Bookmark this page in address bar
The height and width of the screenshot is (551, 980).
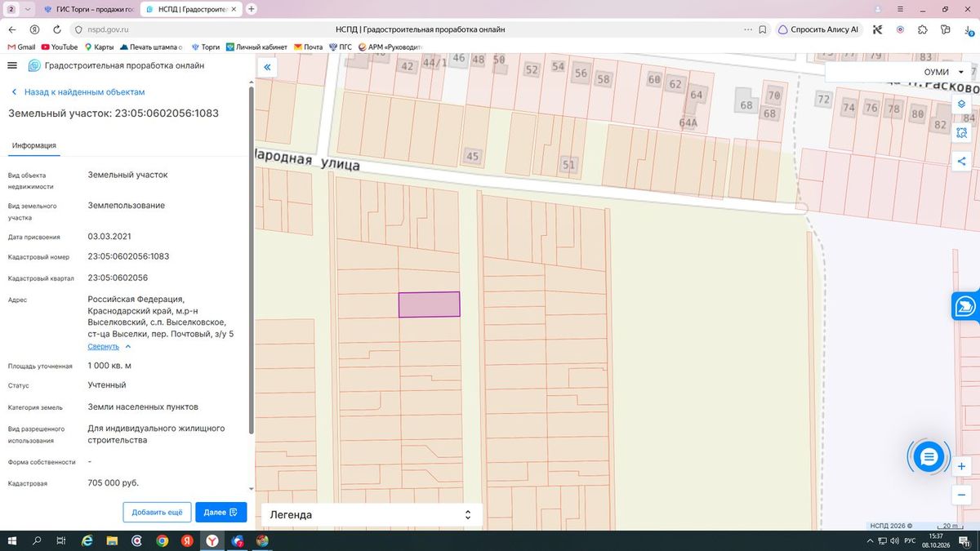pos(762,29)
